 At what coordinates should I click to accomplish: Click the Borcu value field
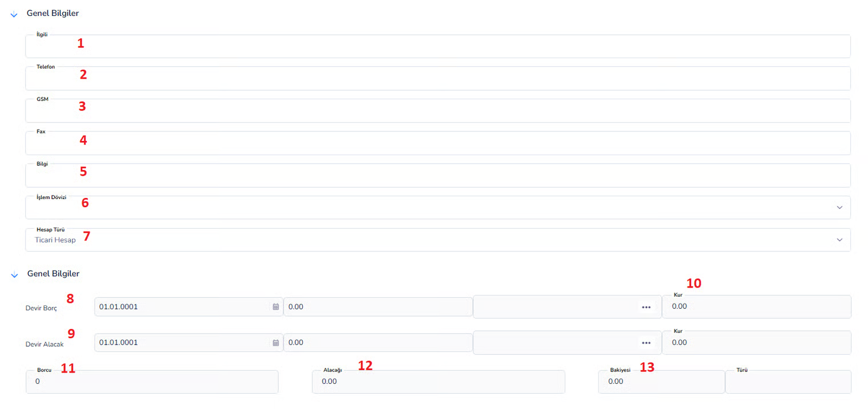tap(152, 382)
